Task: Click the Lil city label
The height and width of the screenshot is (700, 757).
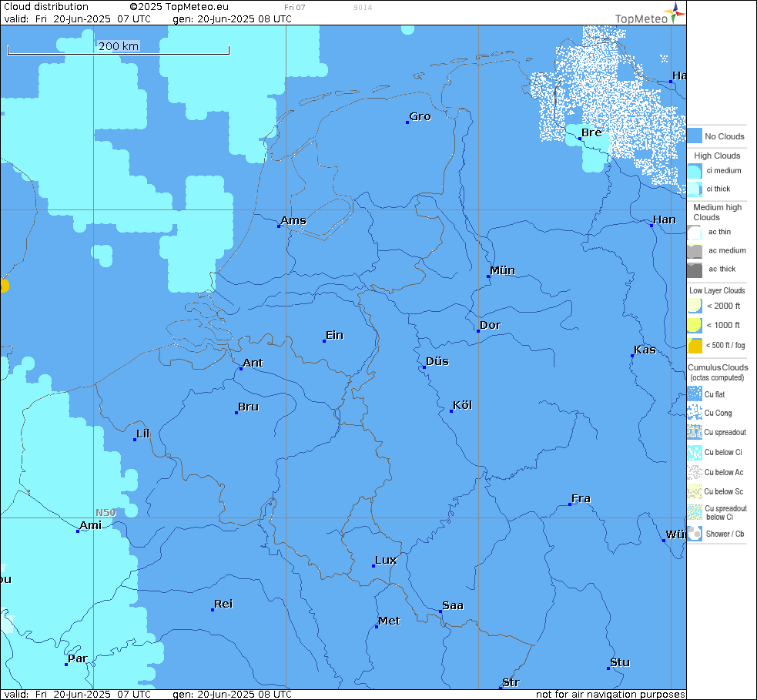Action: coord(143,434)
